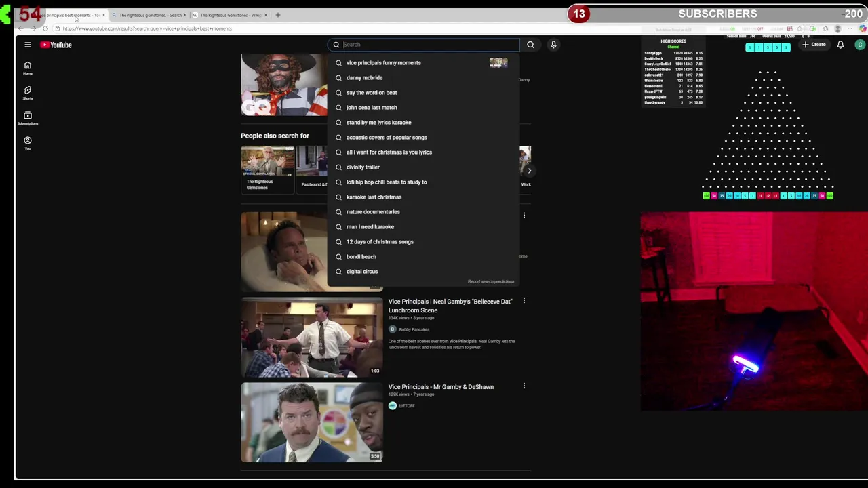868x488 pixels.
Task: Click the LIFTOFF channel avatar
Action: point(392,405)
